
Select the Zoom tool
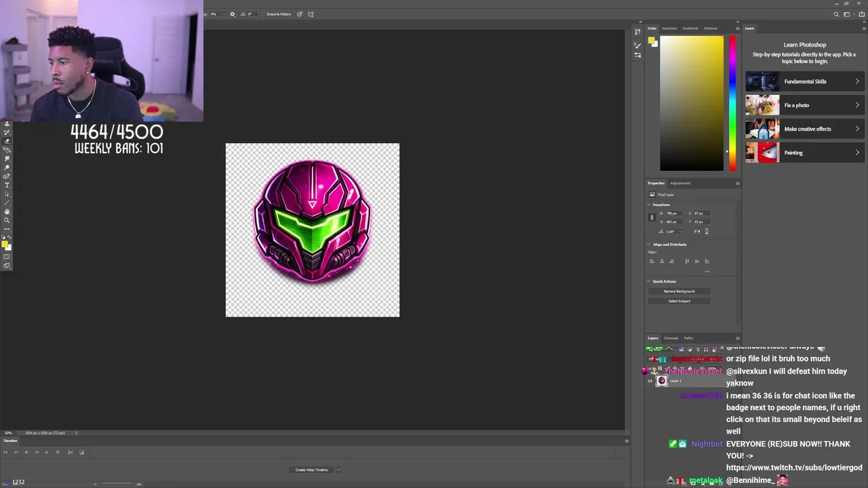coord(7,220)
